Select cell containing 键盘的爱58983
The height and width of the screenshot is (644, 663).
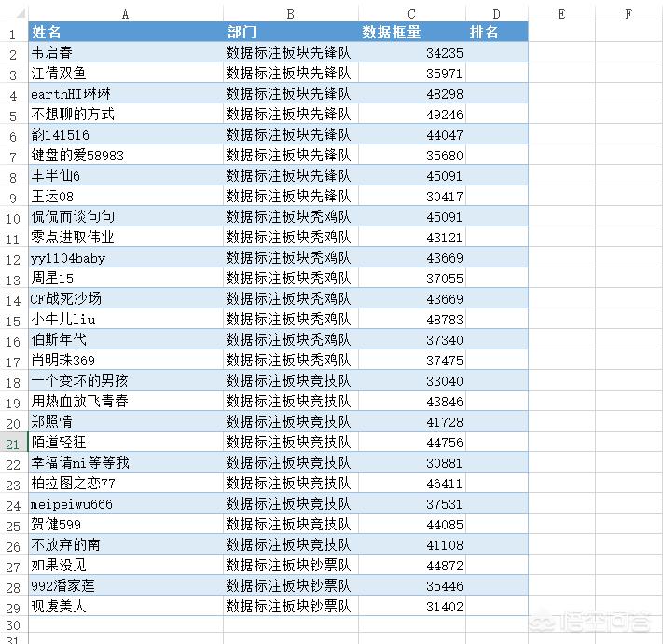[126, 155]
